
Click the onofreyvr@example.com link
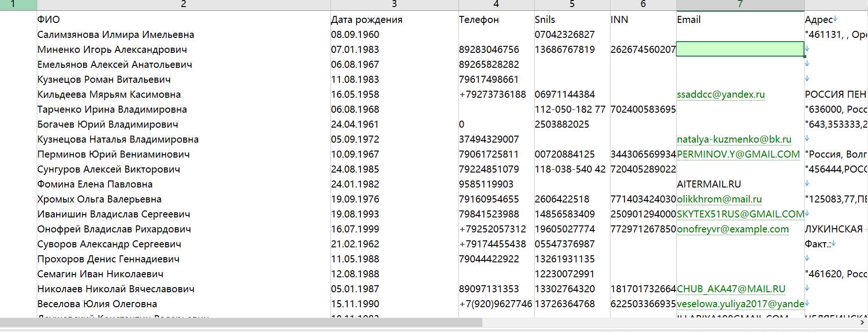[x=732, y=229]
